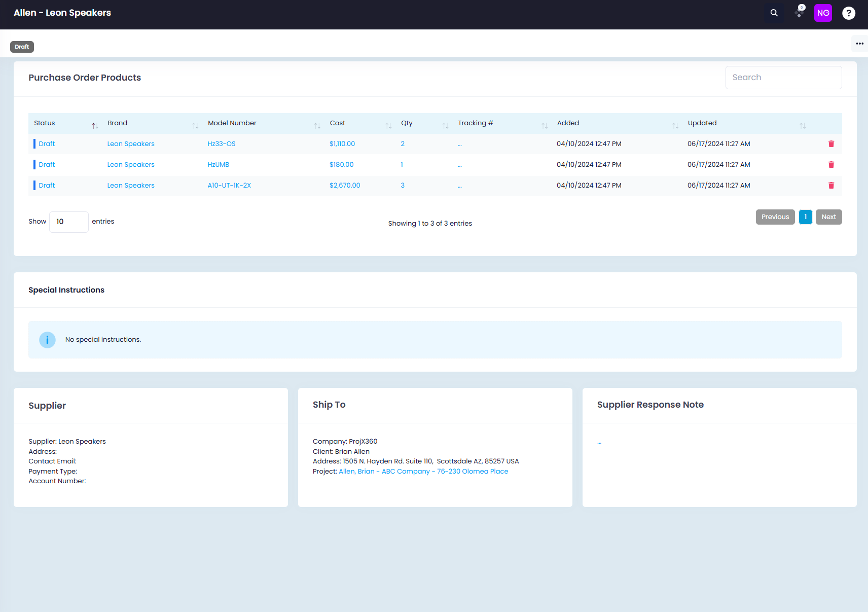Click "Supplier: Leon Speakers" text
The width and height of the screenshot is (868, 612).
point(67,442)
